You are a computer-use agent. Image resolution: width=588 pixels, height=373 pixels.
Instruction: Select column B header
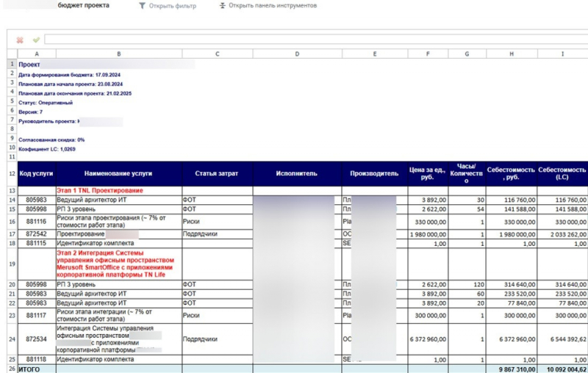tap(118, 54)
